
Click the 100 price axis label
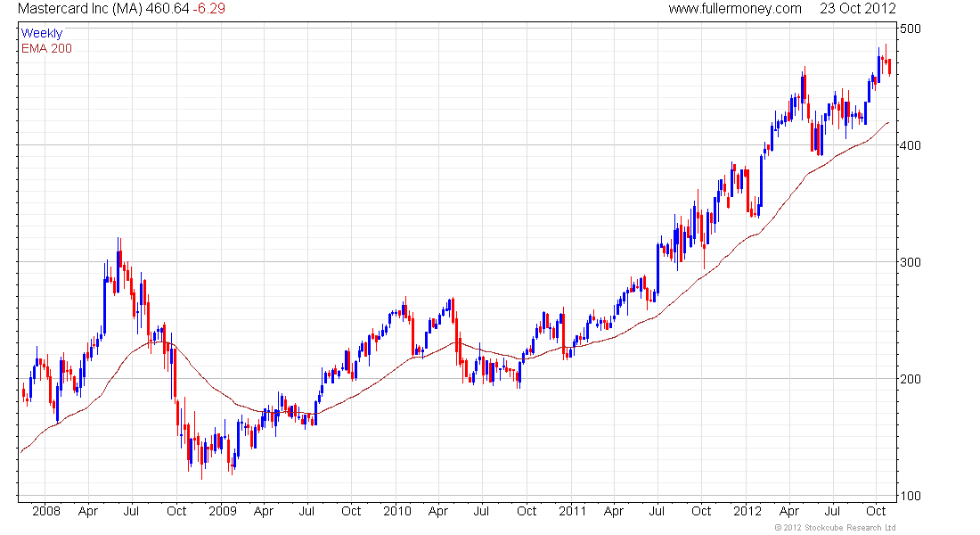(910, 496)
